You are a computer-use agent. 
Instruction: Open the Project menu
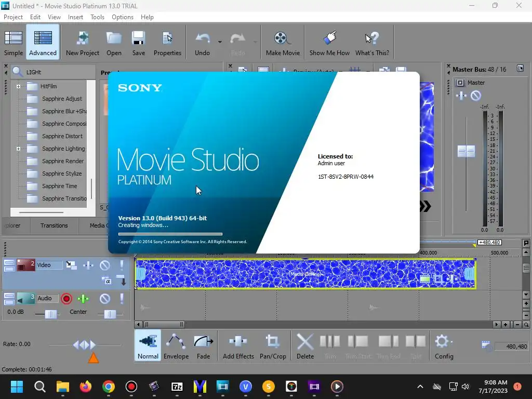click(x=13, y=17)
